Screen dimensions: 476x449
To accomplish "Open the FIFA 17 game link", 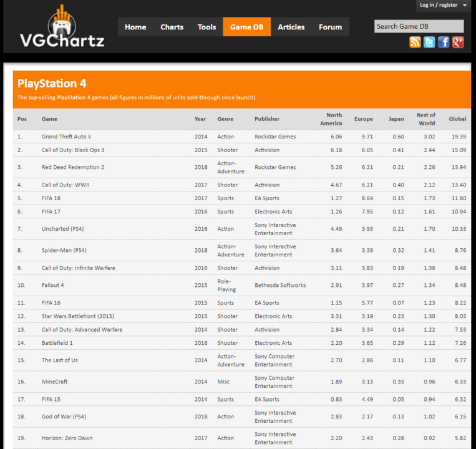I will (51, 211).
